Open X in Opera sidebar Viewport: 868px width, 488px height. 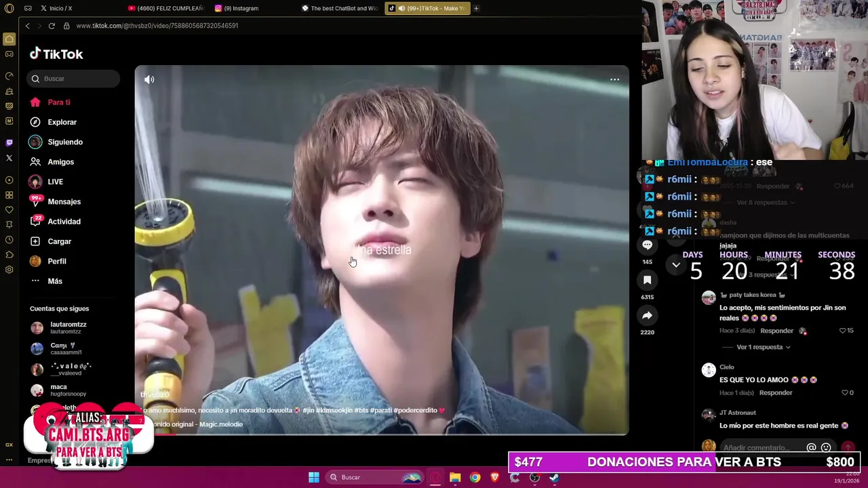tap(9, 158)
